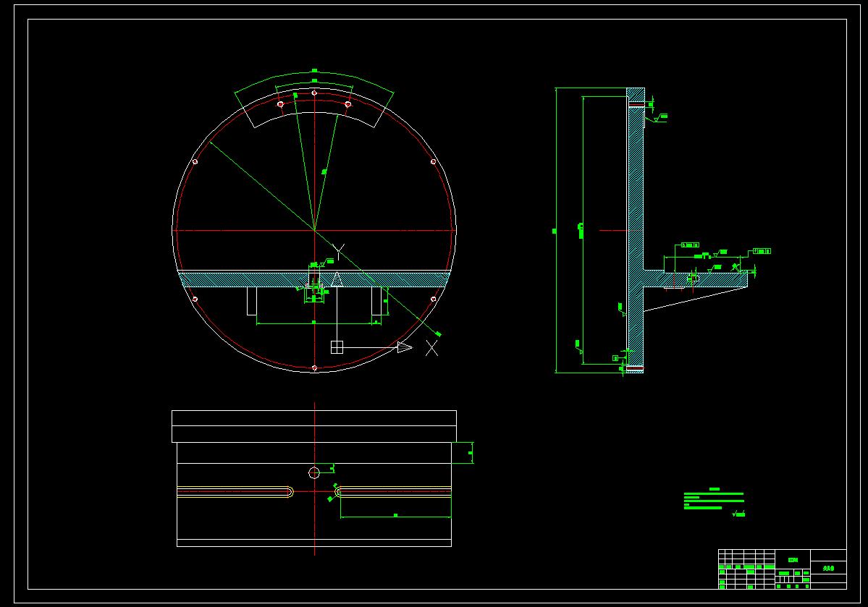
Task: Select the left yellow slot in bottom view
Action: pyautogui.click(x=235, y=492)
